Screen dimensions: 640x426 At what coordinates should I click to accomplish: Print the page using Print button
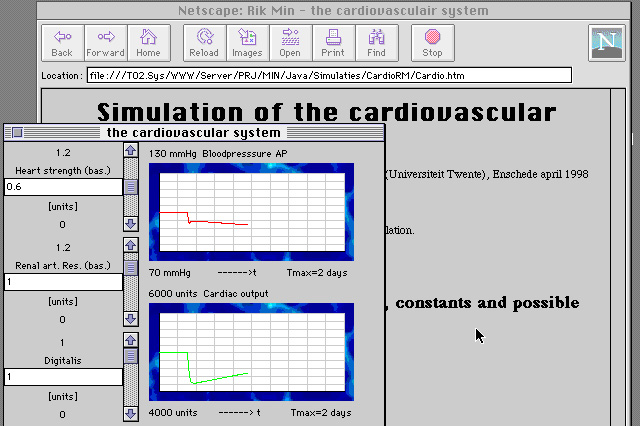click(333, 43)
